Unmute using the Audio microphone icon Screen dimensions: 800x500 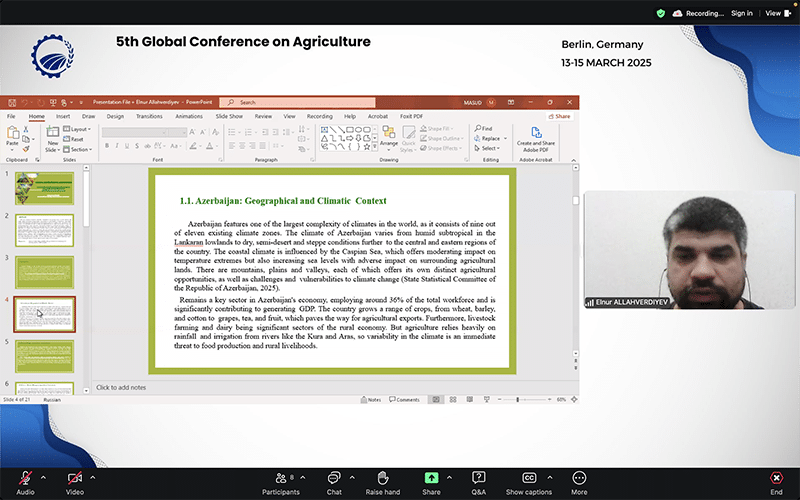25,478
